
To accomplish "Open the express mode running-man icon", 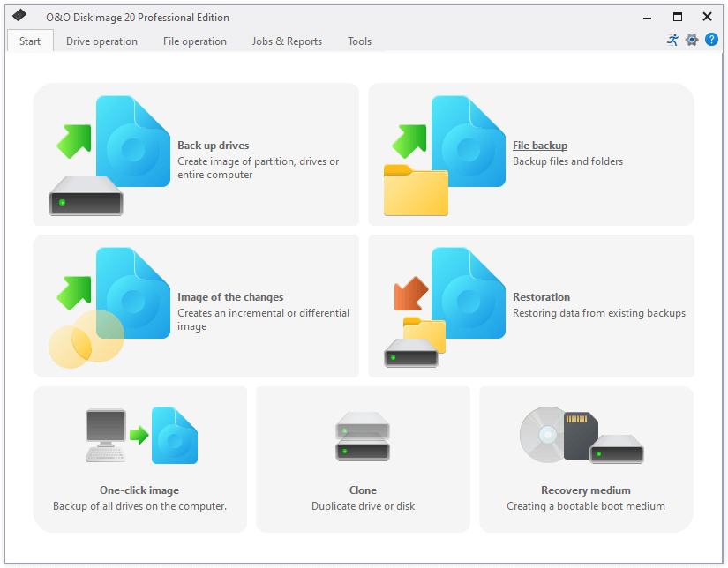I will coord(672,40).
